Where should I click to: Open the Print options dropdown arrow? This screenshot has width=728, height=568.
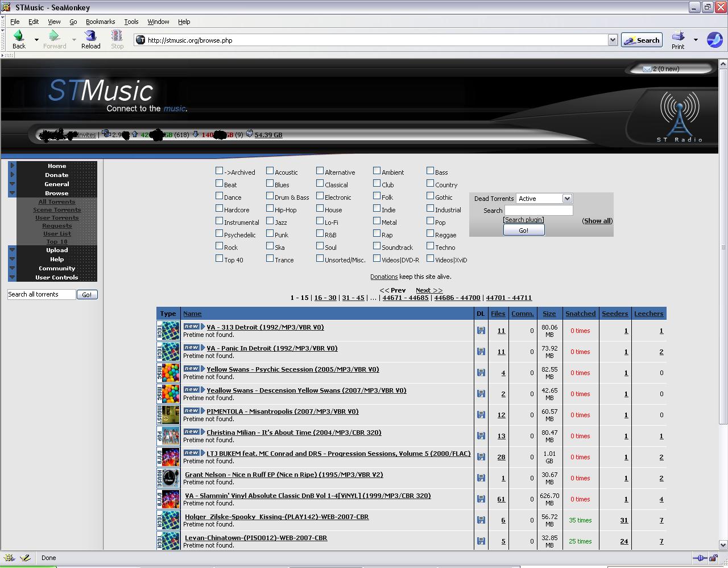(696, 40)
